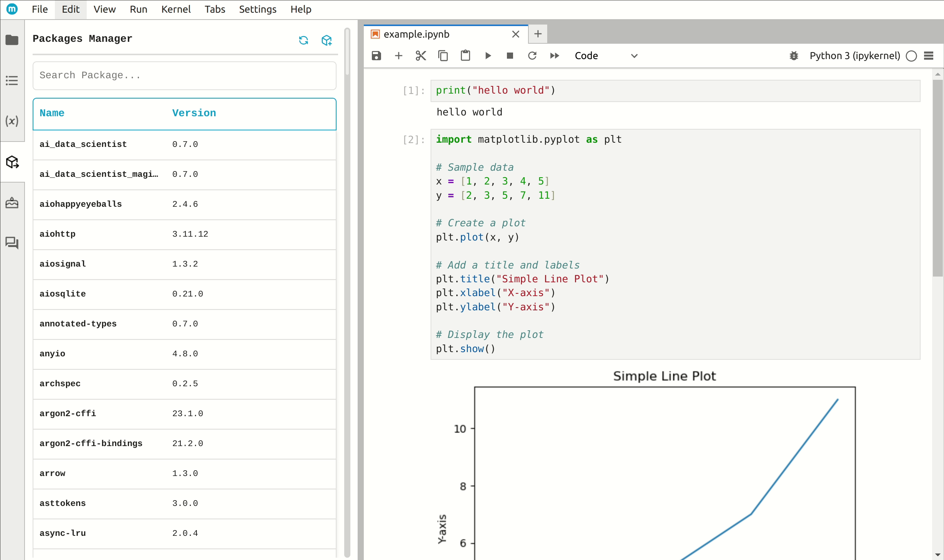The width and height of the screenshot is (944, 560).
Task: Open a new notebook tab with plus button
Action: click(537, 34)
